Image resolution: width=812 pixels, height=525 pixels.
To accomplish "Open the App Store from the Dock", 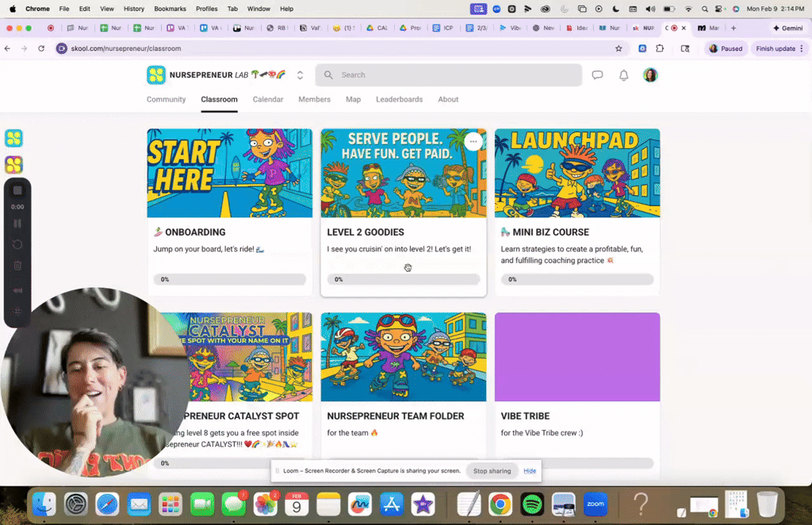I will point(392,504).
